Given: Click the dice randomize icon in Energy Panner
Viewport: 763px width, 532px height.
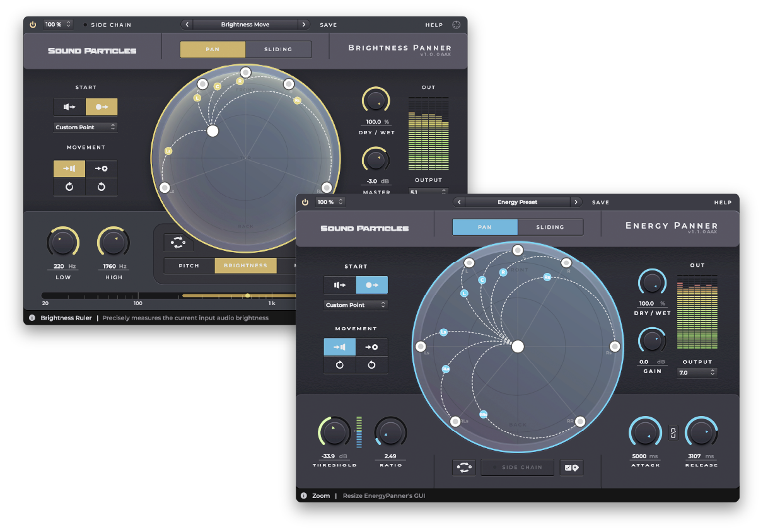Looking at the screenshot, I should (x=572, y=468).
